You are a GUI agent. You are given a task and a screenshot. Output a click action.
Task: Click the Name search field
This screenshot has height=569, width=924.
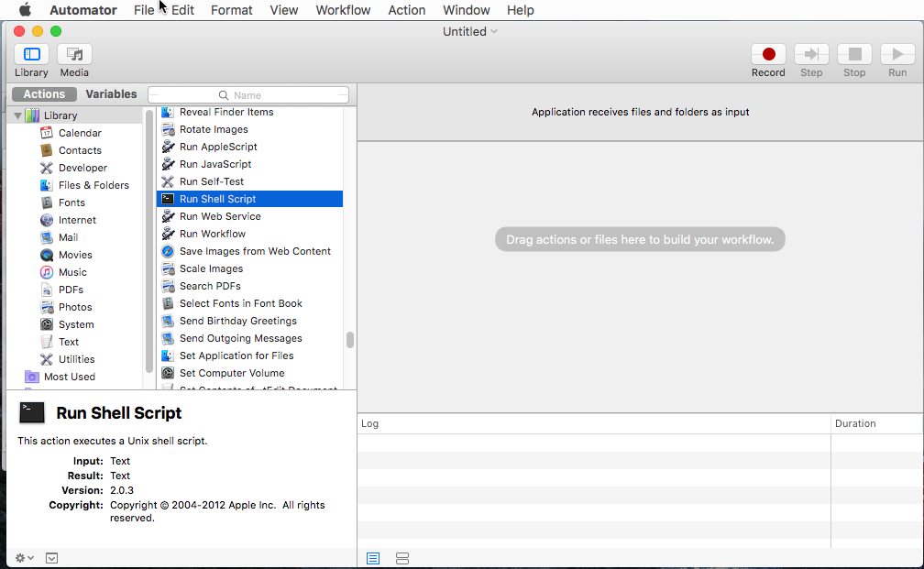pos(248,95)
